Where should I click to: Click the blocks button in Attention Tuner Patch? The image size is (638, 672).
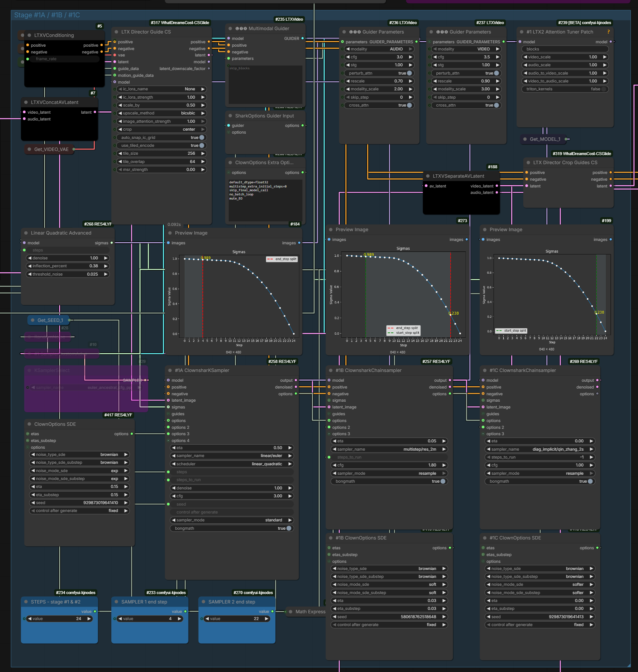click(565, 49)
